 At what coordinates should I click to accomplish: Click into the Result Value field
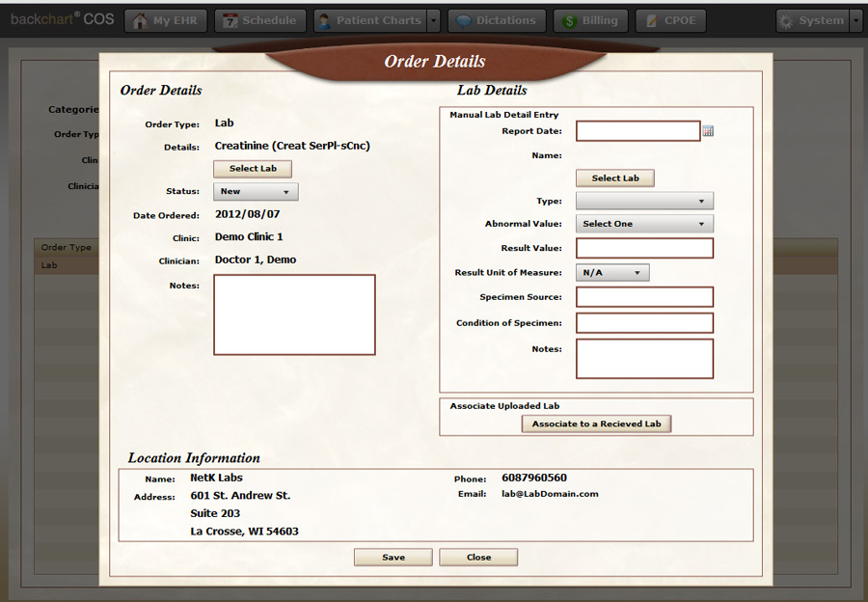coord(644,248)
